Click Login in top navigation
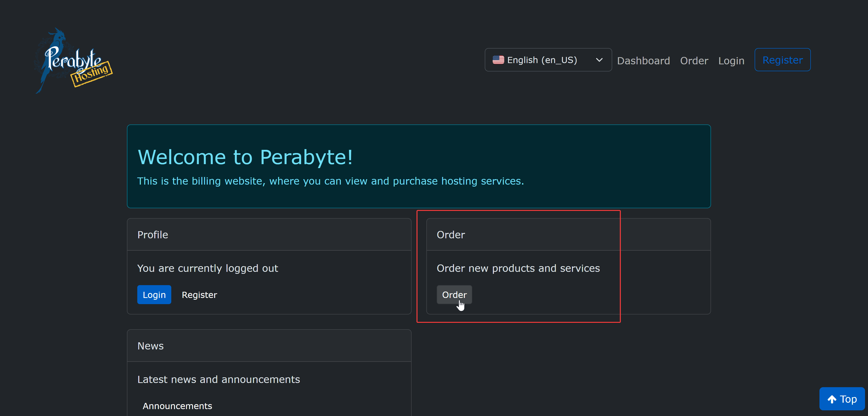The height and width of the screenshot is (416, 868). (x=731, y=61)
